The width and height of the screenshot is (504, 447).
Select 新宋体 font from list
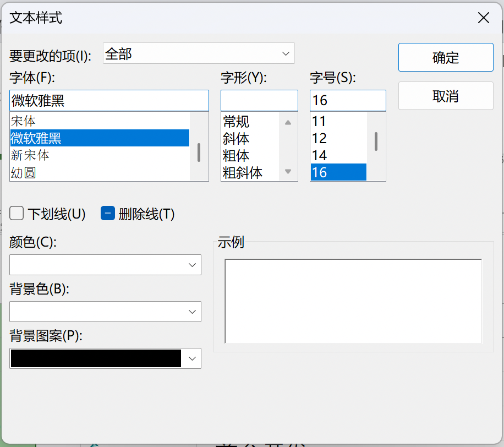(x=30, y=155)
